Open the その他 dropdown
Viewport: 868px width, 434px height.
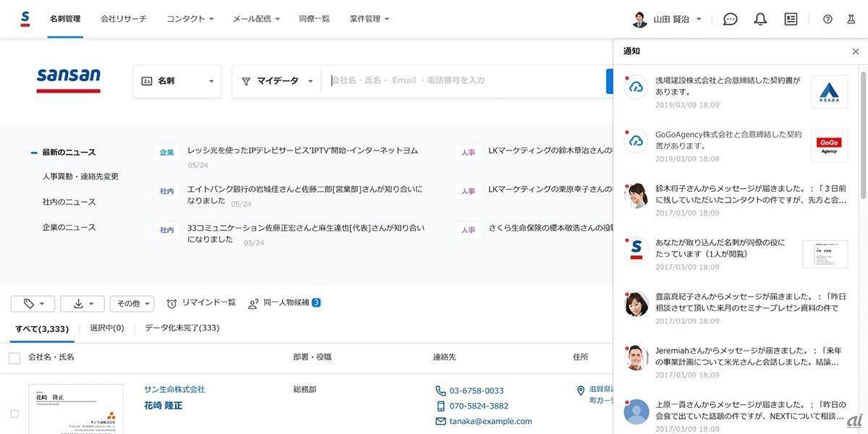click(x=132, y=304)
